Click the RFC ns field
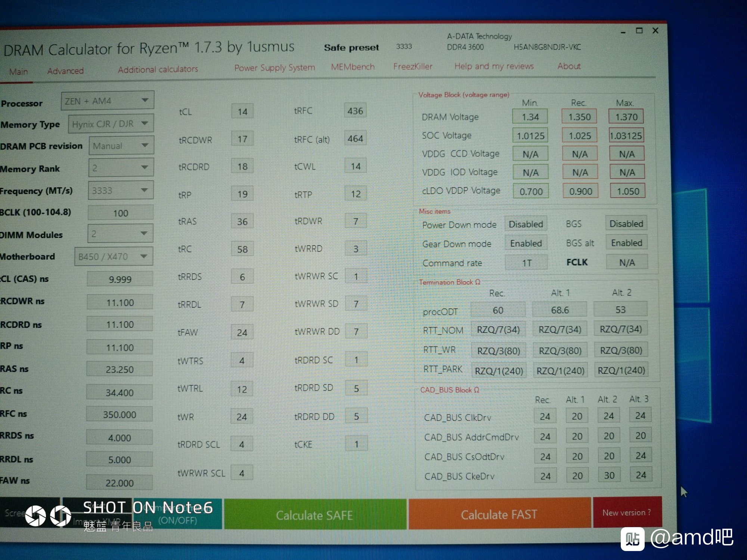Viewport: 747px width, 560px height. pyautogui.click(x=120, y=414)
